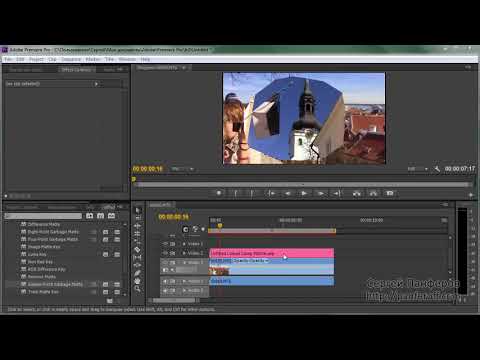Image resolution: width=480 pixels, height=360 pixels.
Task: Click the Effects panel search field
Action: click(43, 216)
